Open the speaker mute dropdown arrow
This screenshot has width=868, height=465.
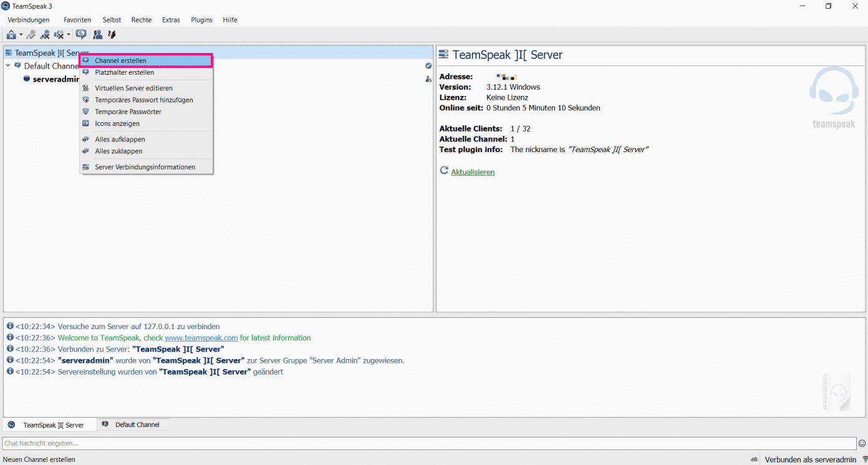(x=67, y=34)
